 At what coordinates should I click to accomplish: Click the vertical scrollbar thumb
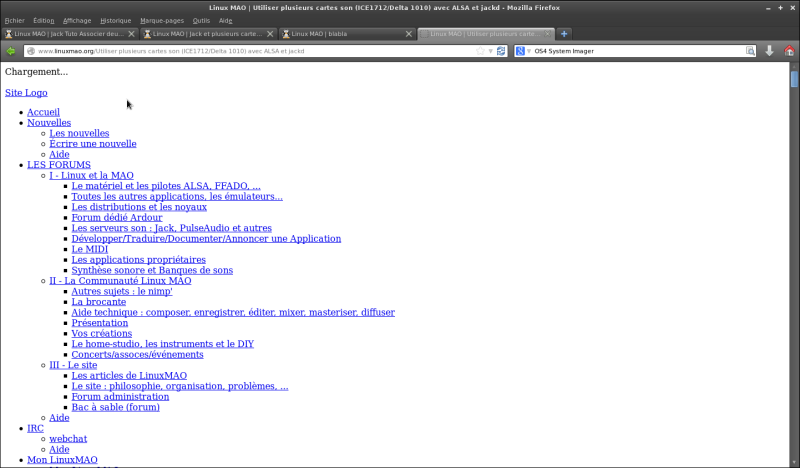(794, 79)
